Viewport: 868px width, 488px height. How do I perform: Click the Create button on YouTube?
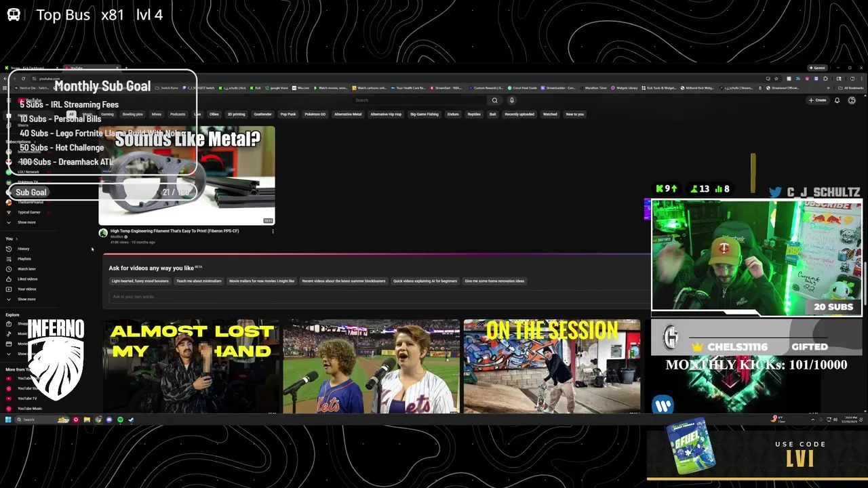(817, 100)
